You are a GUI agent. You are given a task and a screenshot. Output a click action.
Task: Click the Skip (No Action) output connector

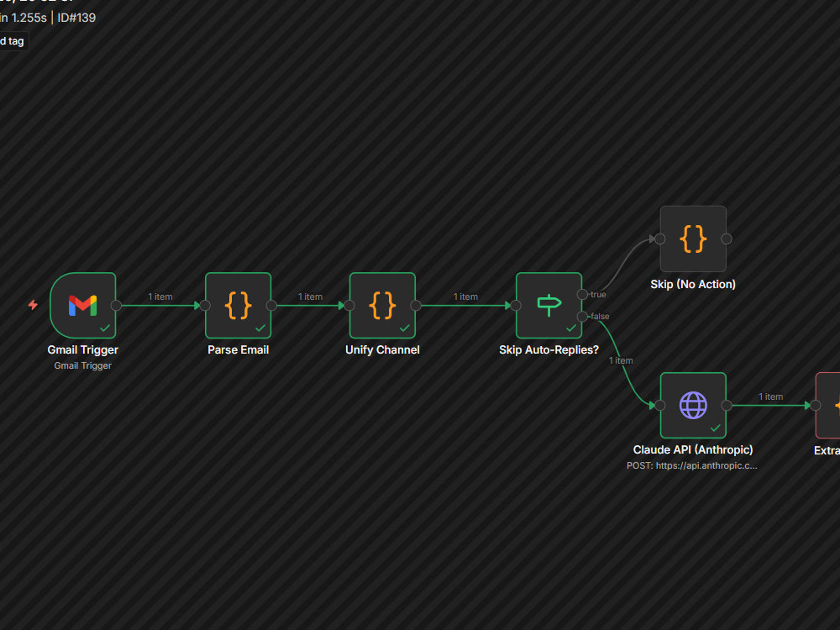click(727, 239)
